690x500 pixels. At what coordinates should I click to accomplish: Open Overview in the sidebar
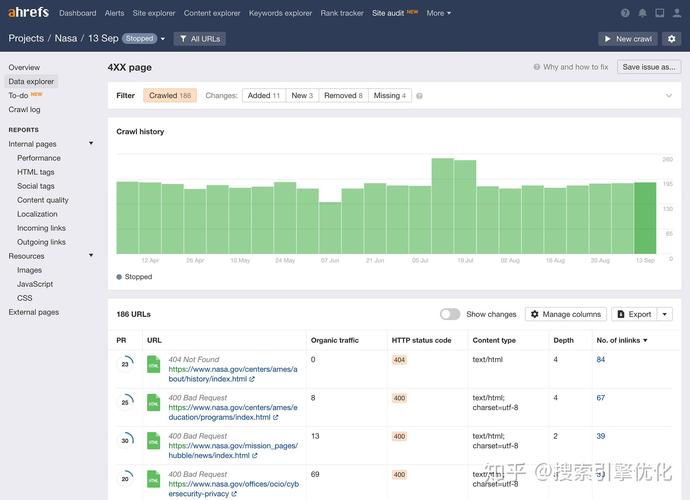tap(24, 67)
